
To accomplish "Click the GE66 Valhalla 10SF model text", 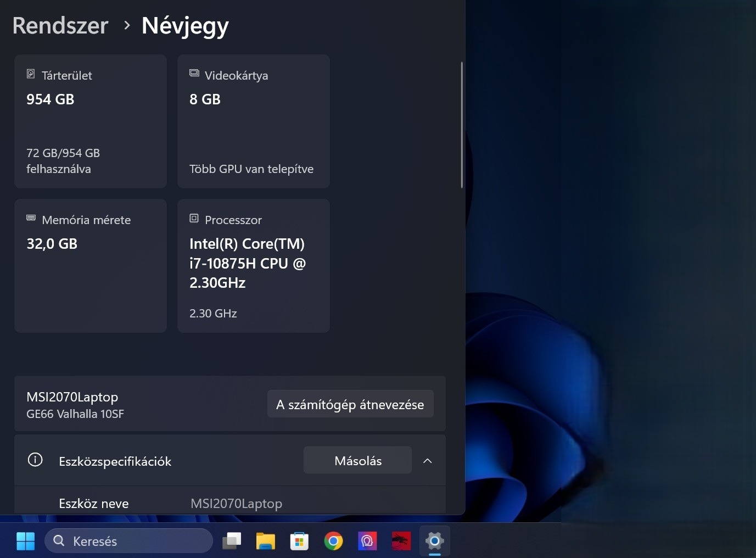I will pyautogui.click(x=75, y=414).
